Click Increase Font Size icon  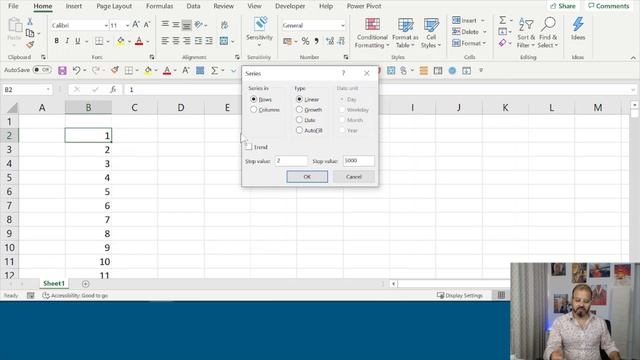[136, 25]
